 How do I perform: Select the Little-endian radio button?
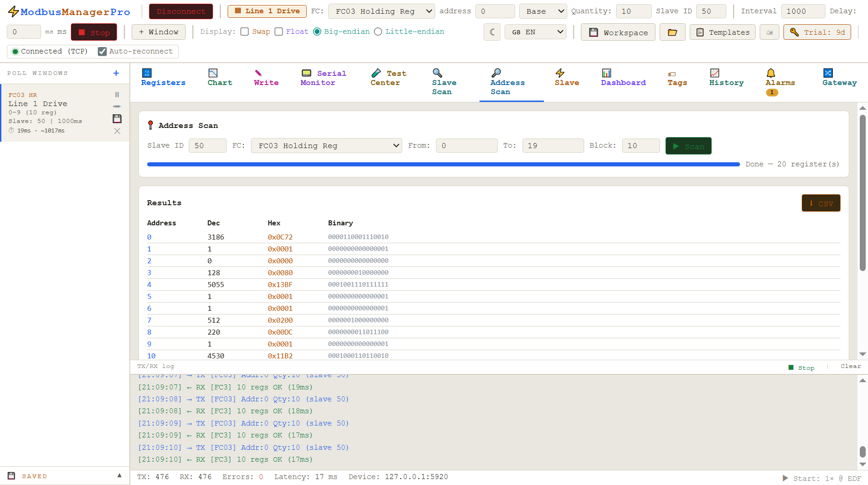[x=378, y=32]
